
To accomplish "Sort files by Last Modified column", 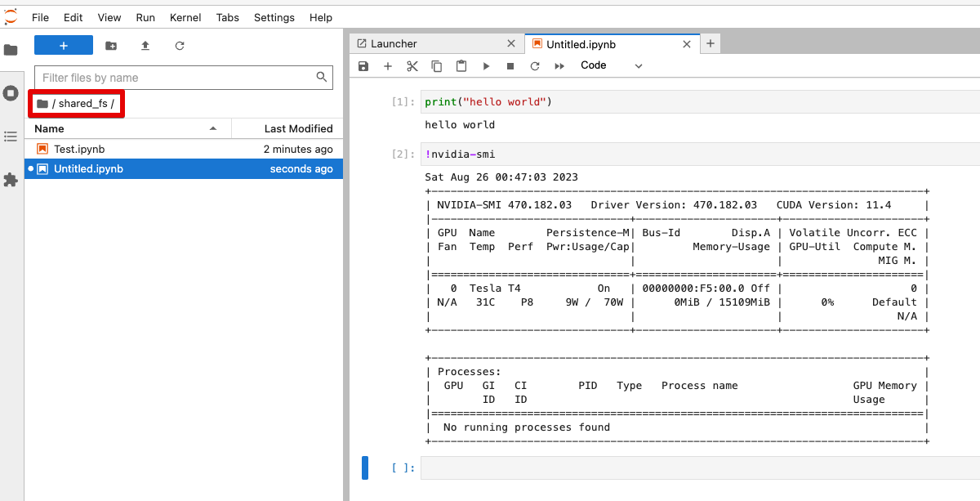I will click(287, 128).
